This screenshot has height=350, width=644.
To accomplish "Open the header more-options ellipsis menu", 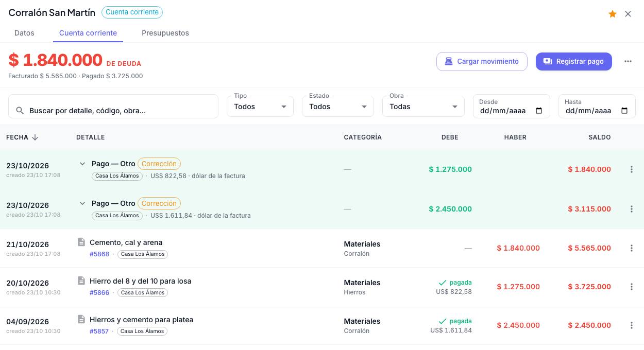I will click(x=628, y=61).
